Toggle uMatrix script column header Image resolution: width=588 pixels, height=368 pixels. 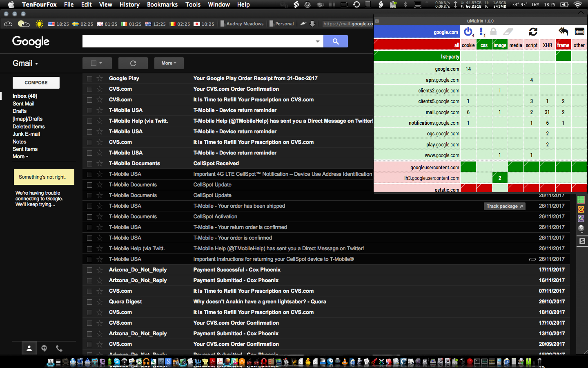[x=531, y=45]
